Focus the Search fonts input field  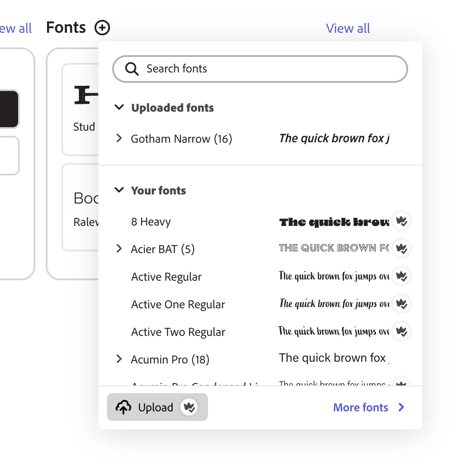coord(268,69)
